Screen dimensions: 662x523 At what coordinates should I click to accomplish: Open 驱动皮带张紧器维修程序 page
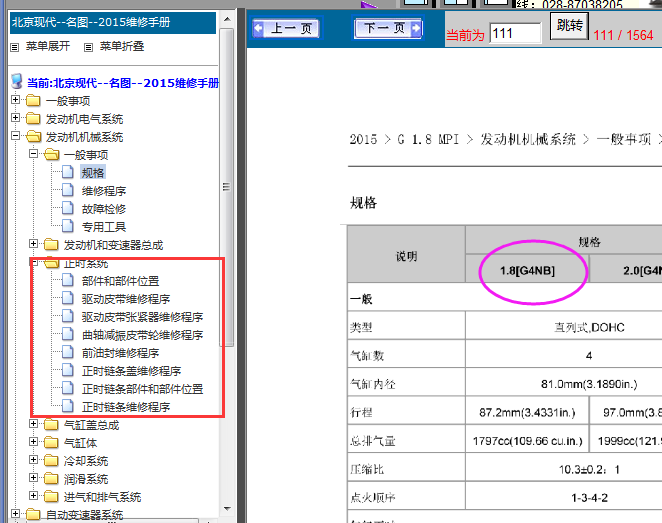(142, 317)
